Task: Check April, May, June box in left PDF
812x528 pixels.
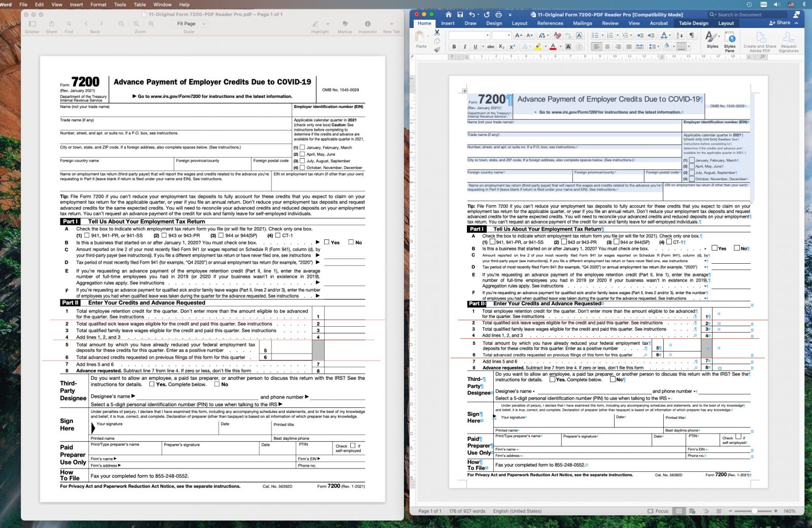Action: pos(302,154)
